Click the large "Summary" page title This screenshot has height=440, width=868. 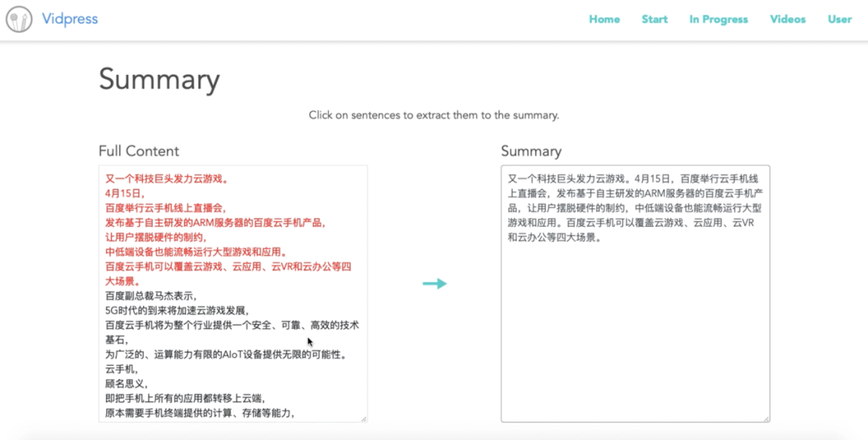point(159,80)
